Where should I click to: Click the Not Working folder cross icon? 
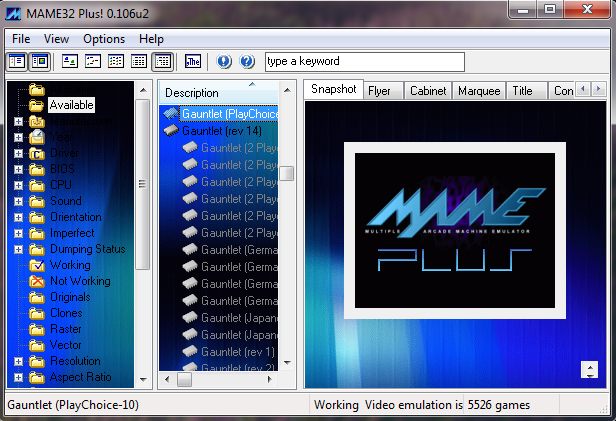pos(37,281)
